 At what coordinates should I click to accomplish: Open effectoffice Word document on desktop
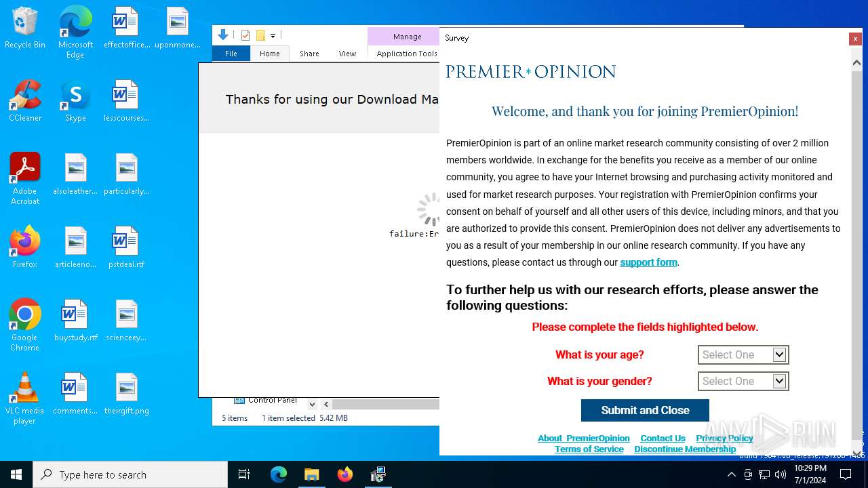pos(126,28)
